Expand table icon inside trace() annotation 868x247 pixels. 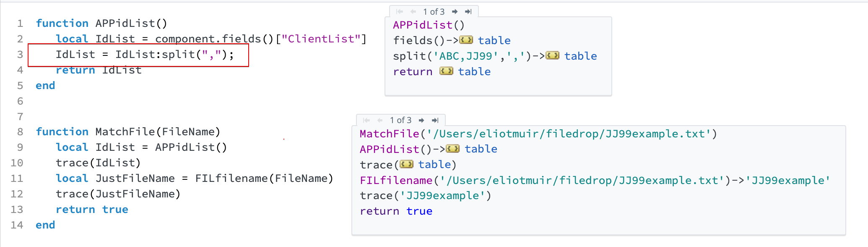[406, 164]
